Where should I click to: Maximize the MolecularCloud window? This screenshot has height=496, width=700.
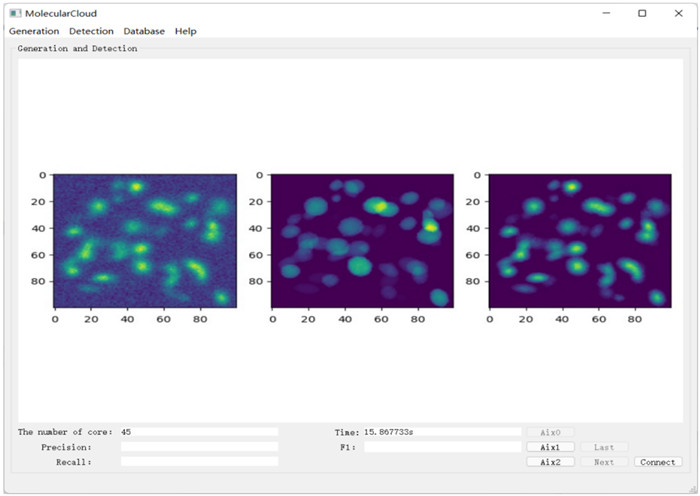[x=642, y=13]
